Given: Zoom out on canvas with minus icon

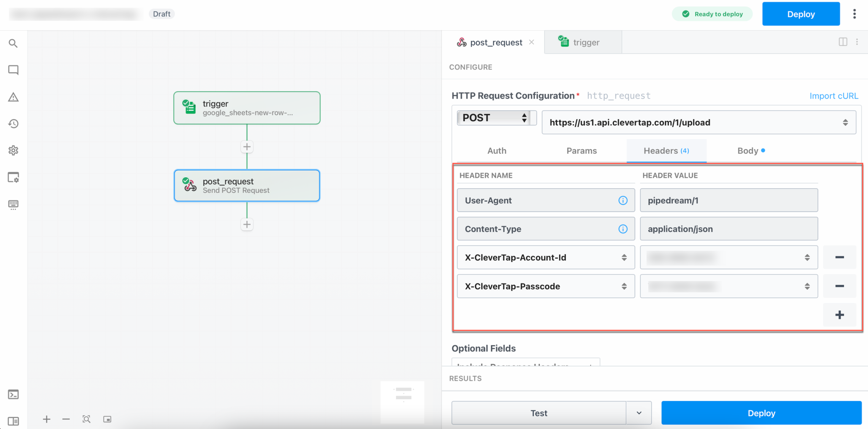Looking at the screenshot, I should click(x=66, y=419).
